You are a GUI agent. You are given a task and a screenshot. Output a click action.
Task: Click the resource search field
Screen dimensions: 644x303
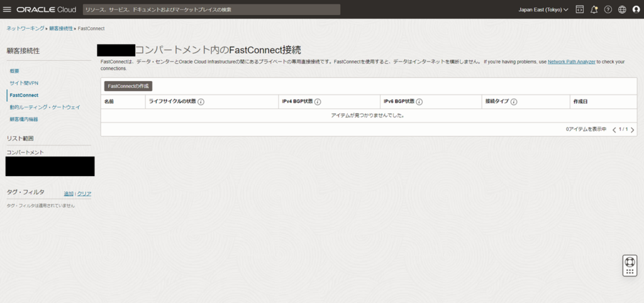[x=211, y=9]
